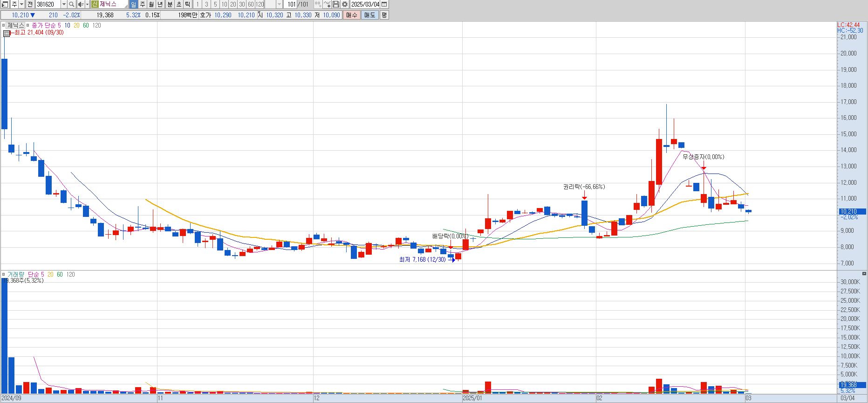The height and width of the screenshot is (403, 868).
Task: Click the 제닉스 chart label button
Action: (15, 26)
